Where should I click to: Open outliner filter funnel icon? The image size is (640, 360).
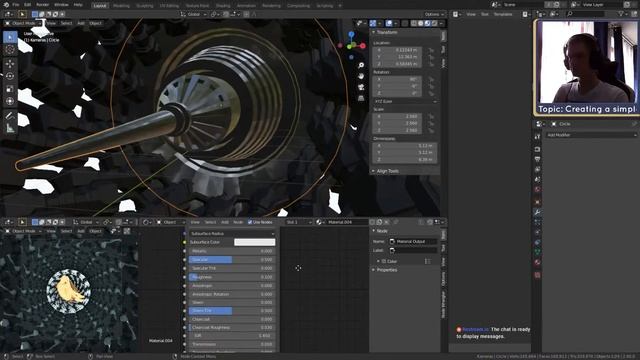[x=622, y=14]
